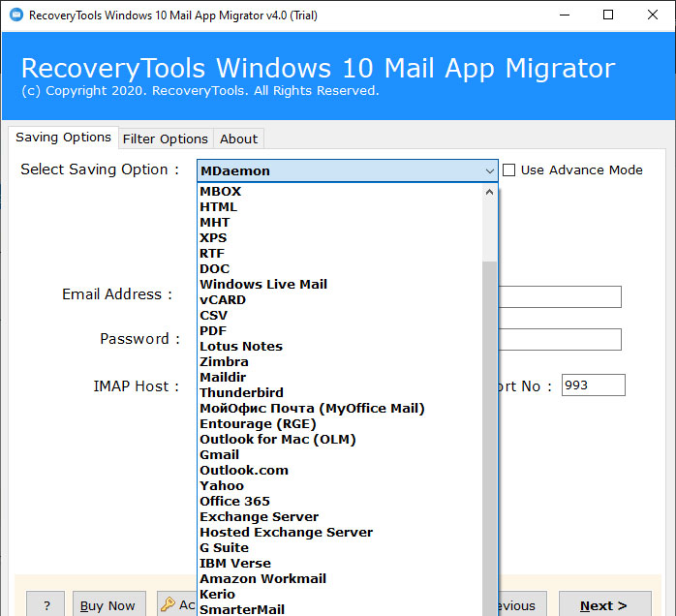Click the app logo icon in the title bar
Screen dimensions: 676x616
point(16,15)
